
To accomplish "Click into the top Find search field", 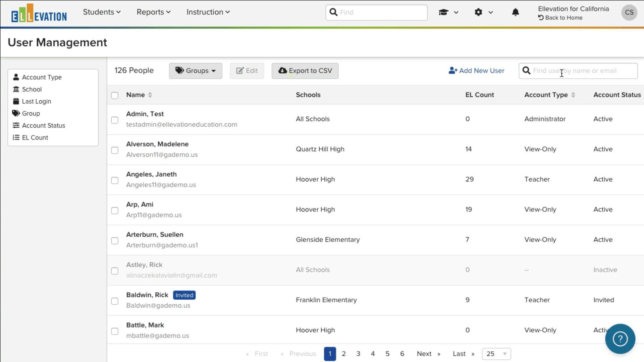I will 376,12.
